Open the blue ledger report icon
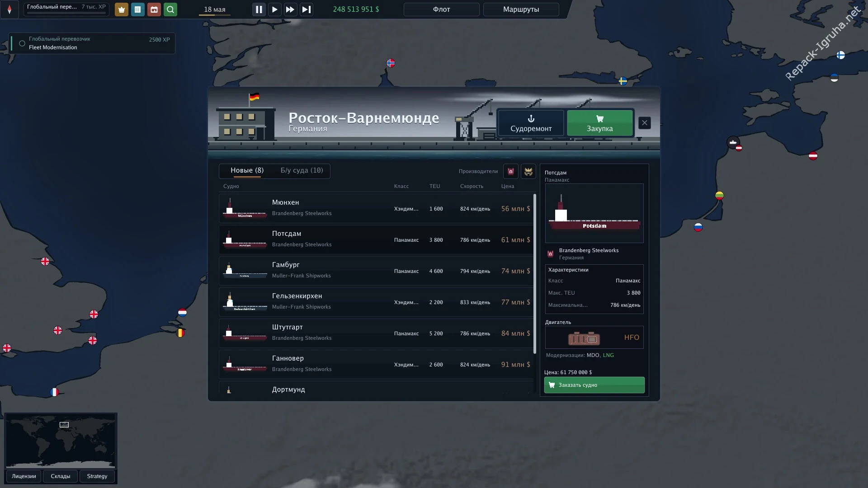This screenshot has height=488, width=868. (138, 9)
